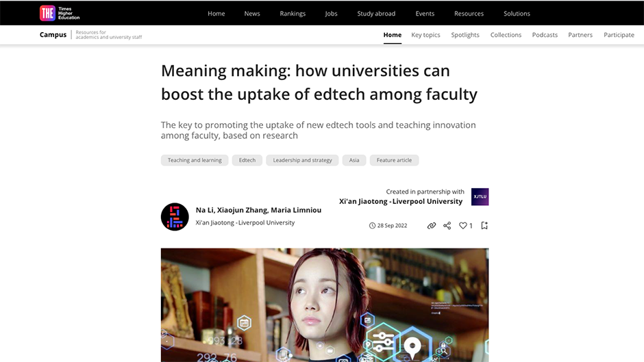The height and width of the screenshot is (362, 644).
Task: Filter by Teaching and learning tag
Action: click(195, 160)
